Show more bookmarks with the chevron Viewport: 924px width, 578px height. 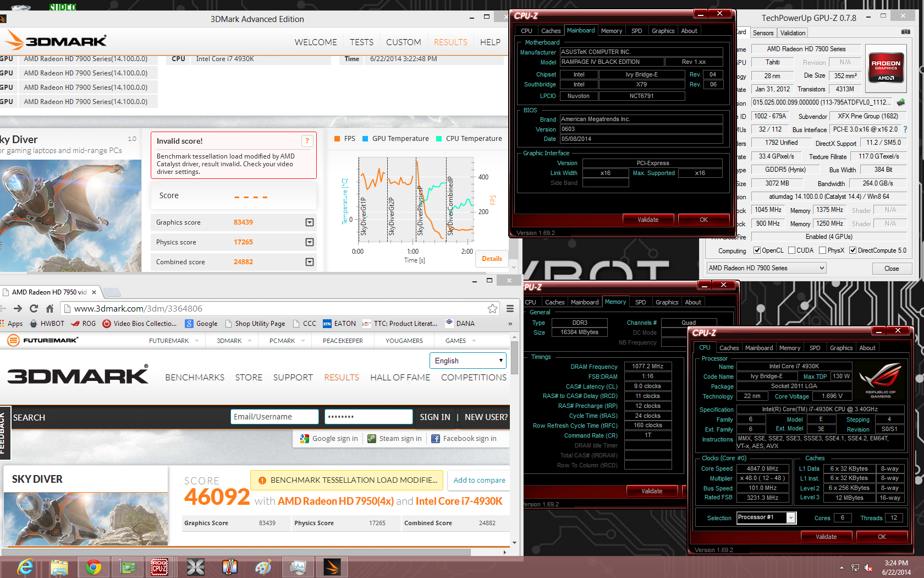[x=510, y=324]
